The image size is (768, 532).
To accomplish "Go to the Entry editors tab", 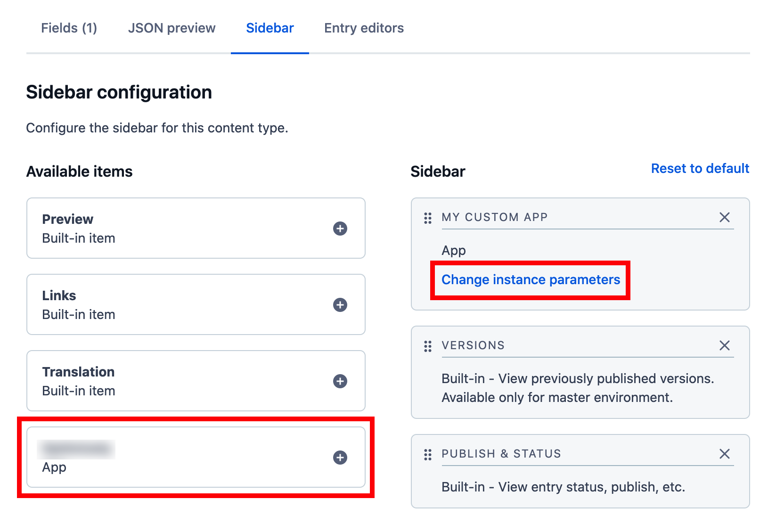I will 364,28.
